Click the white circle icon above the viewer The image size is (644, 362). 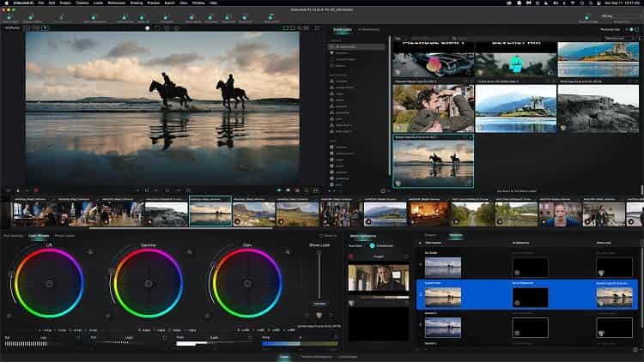tap(148, 28)
